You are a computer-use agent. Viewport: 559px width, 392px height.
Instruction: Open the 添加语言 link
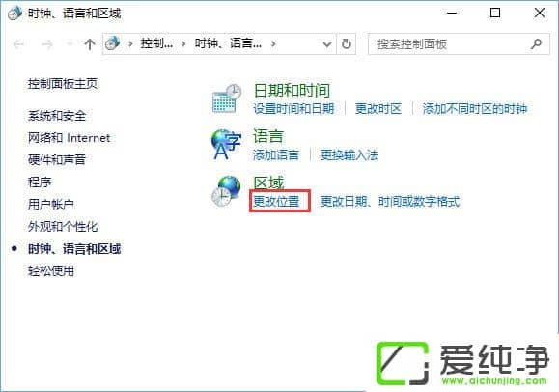coord(276,154)
